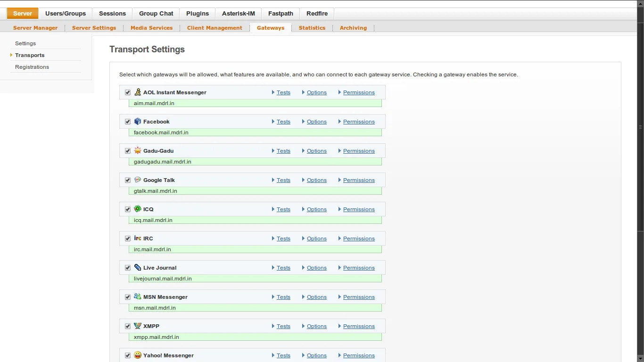Disable the ICQ gateway checkbox
Image resolution: width=644 pixels, height=362 pixels.
128,209
